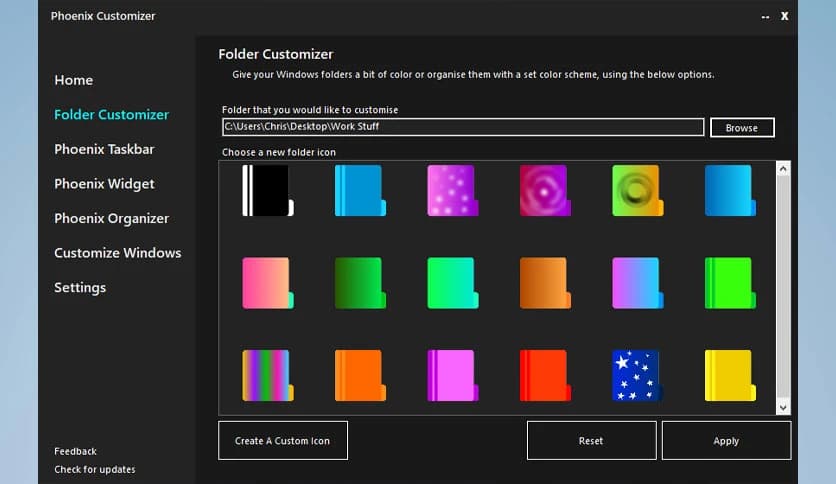Choose the green-orange ring folder icon
This screenshot has height=484, width=836.
tap(638, 190)
